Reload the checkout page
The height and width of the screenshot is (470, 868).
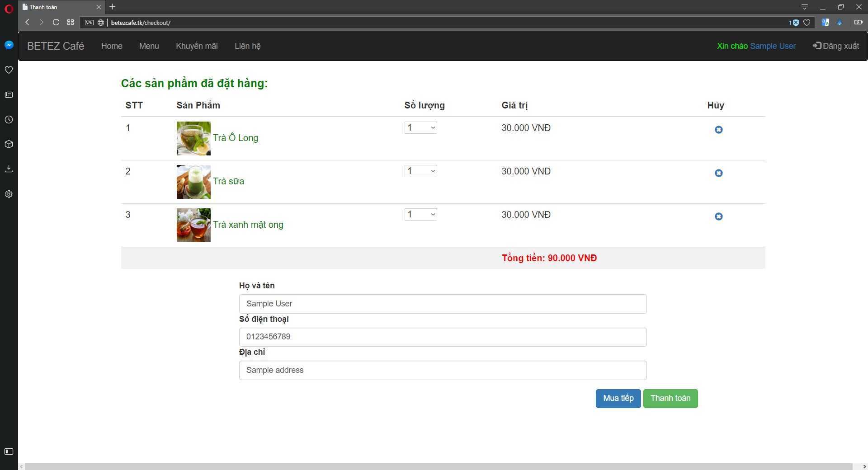[x=56, y=23]
